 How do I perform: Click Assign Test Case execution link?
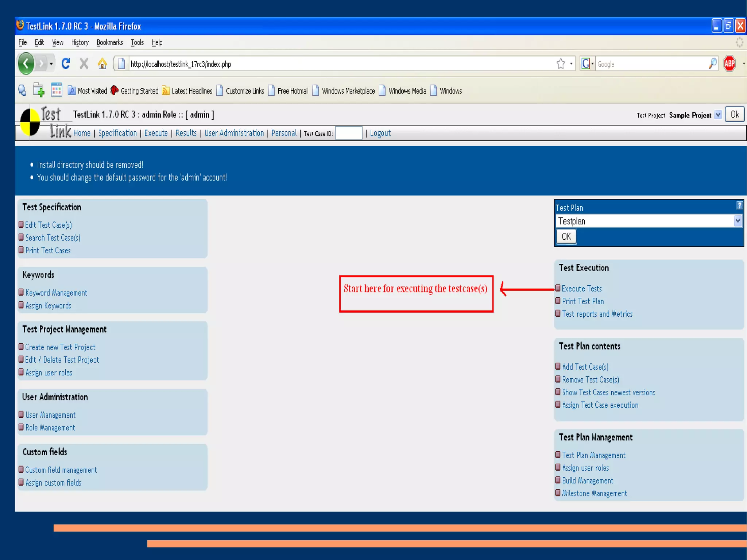[600, 405]
